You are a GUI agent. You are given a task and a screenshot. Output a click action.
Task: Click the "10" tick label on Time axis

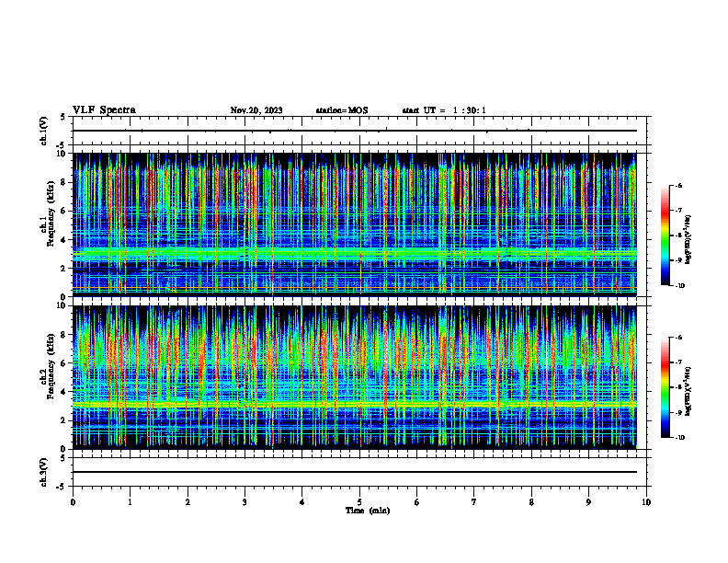(646, 502)
